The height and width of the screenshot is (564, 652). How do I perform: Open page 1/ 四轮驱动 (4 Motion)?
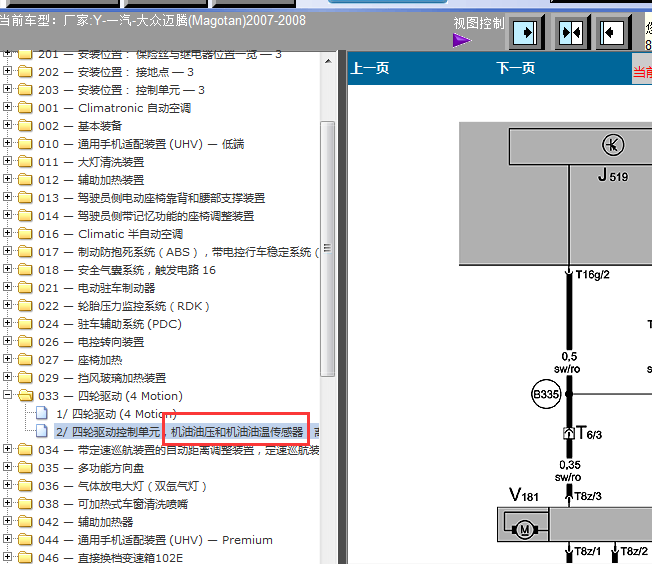point(116,414)
